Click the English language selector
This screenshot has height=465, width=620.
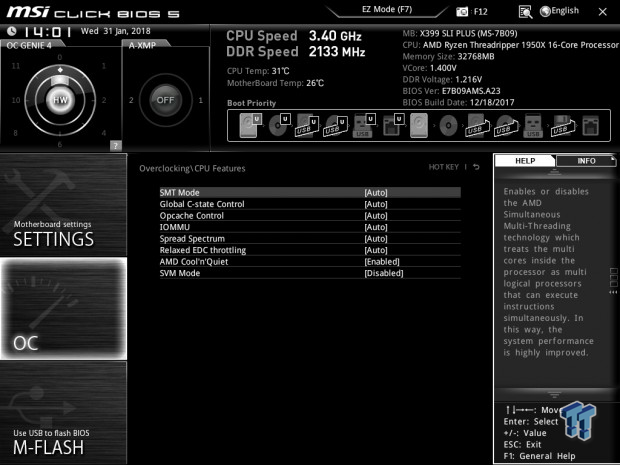[x=565, y=11]
